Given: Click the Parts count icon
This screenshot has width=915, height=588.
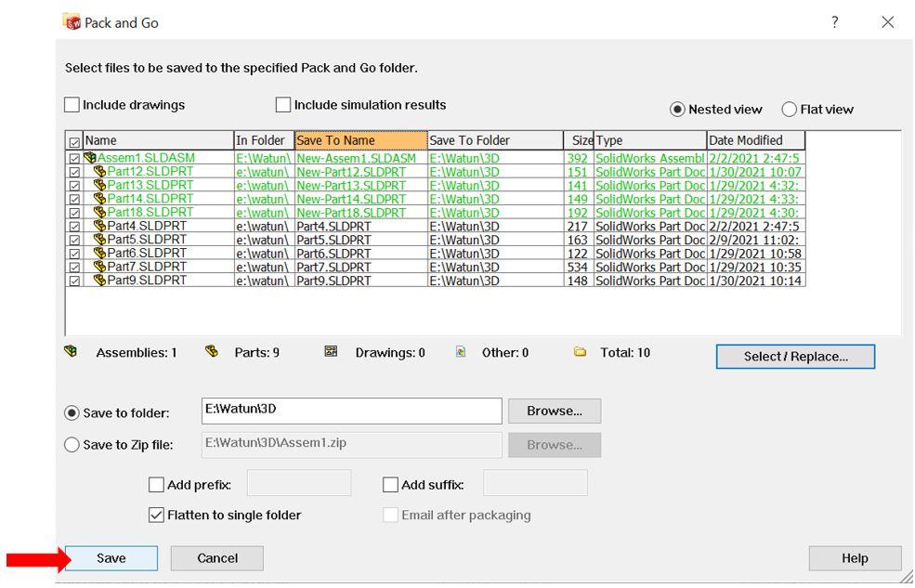Looking at the screenshot, I should (212, 351).
